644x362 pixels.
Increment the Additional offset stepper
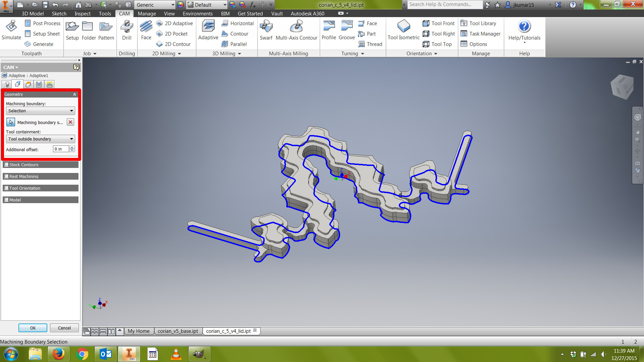click(72, 147)
